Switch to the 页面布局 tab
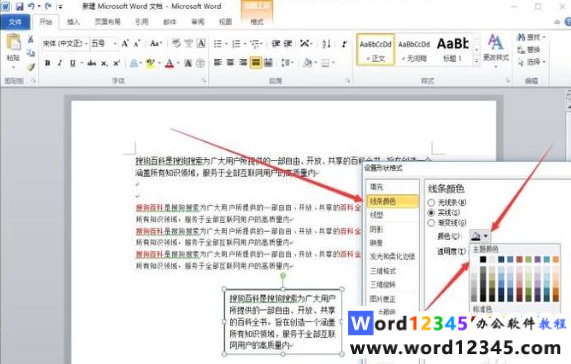The width and height of the screenshot is (571, 364). coord(107,22)
